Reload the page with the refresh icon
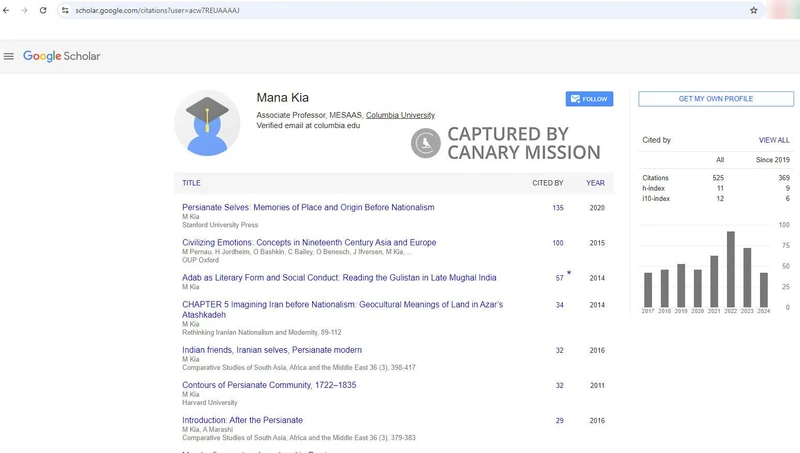Image resolution: width=800 pixels, height=453 pixels. pyautogui.click(x=43, y=10)
